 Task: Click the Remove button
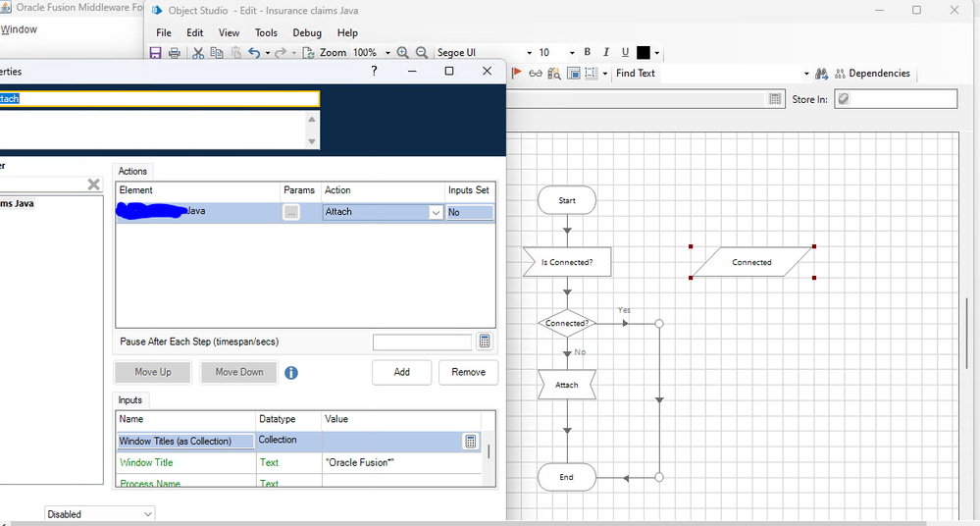click(x=468, y=372)
